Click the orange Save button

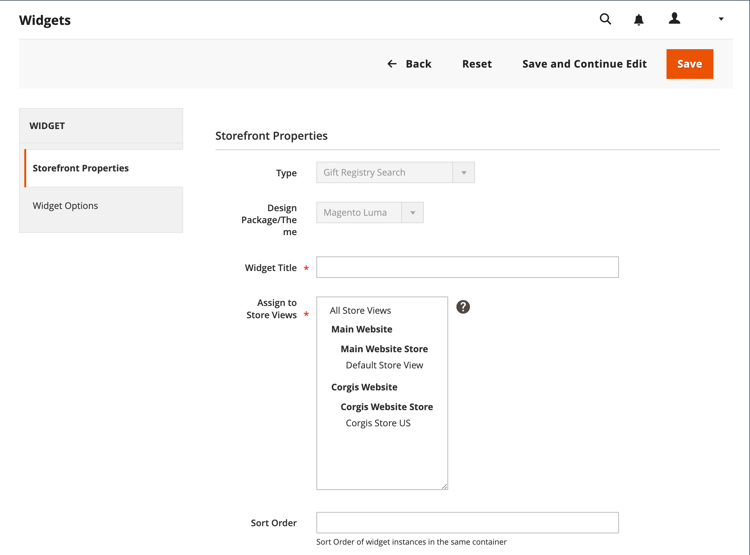(689, 64)
